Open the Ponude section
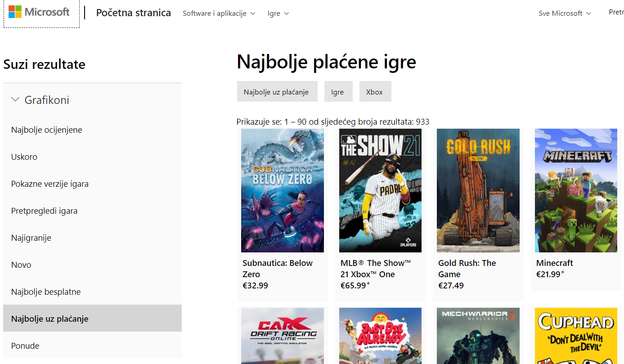The height and width of the screenshot is (364, 624). point(25,346)
